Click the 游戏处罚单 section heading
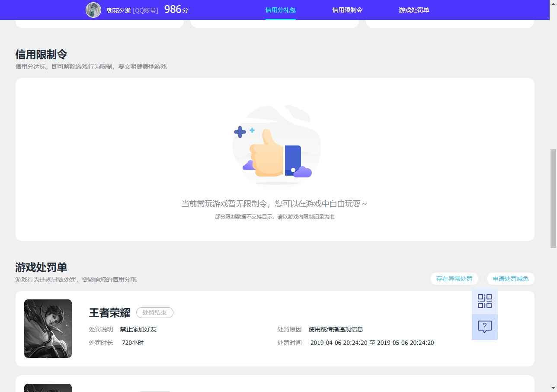The height and width of the screenshot is (392, 557). (x=41, y=267)
